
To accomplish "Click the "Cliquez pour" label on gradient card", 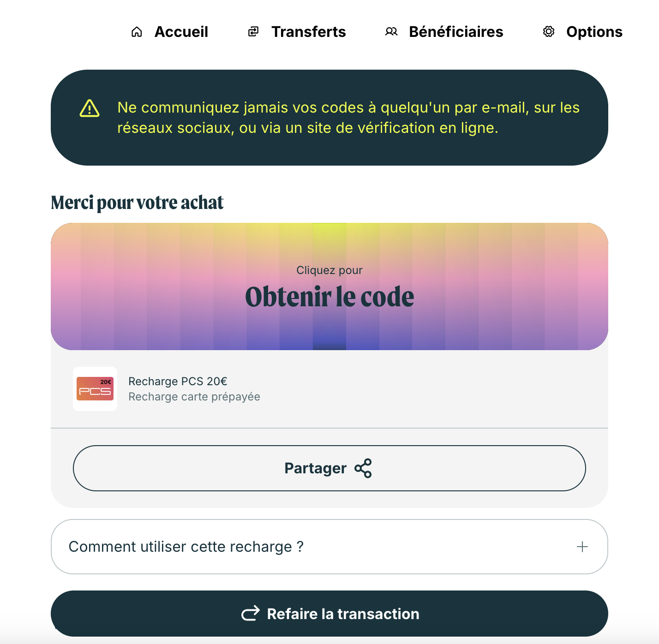I will (329, 270).
